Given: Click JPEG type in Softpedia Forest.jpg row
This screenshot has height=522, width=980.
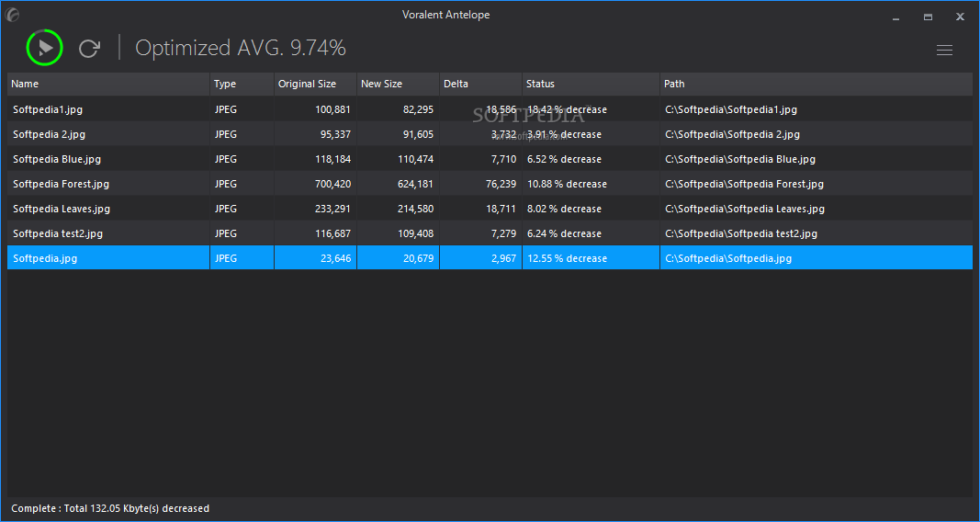Looking at the screenshot, I should pos(226,184).
